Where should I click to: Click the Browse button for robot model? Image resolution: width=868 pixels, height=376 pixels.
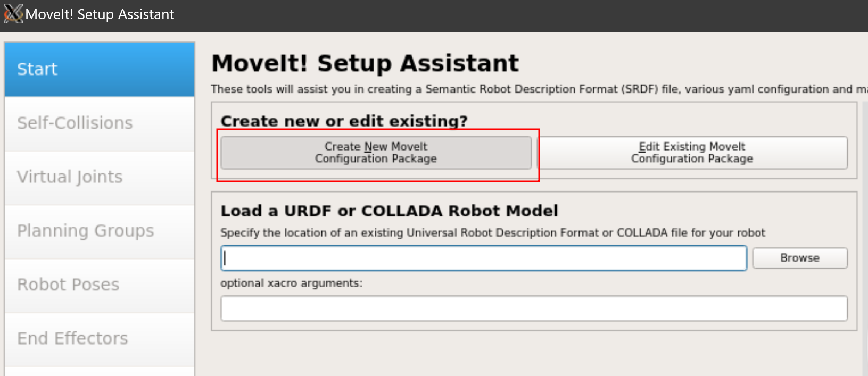click(800, 258)
